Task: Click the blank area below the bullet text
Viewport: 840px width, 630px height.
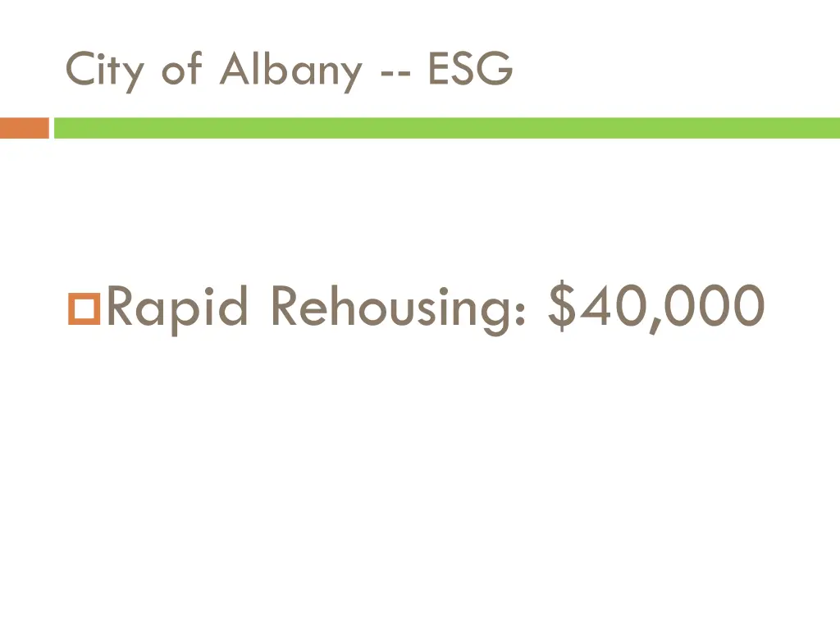Action: pos(420,476)
